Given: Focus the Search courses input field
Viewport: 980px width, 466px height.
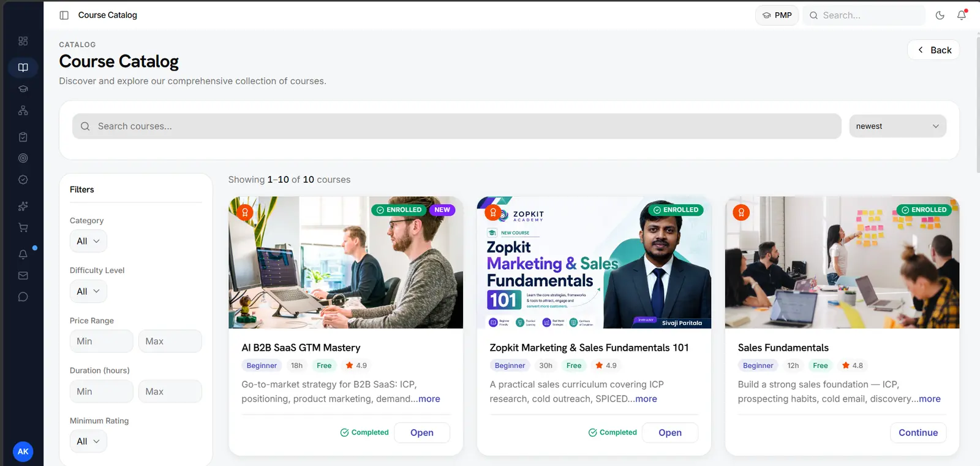Looking at the screenshot, I should [457, 126].
